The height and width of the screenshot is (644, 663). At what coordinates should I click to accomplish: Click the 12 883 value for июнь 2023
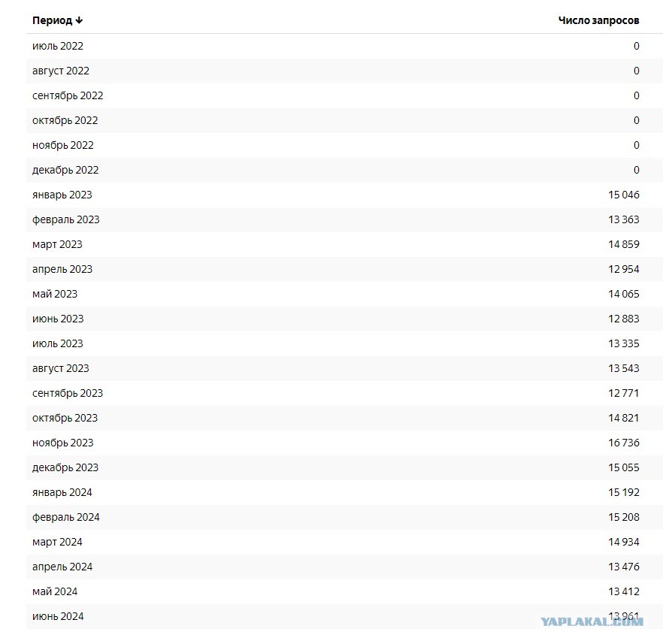pyautogui.click(x=624, y=319)
